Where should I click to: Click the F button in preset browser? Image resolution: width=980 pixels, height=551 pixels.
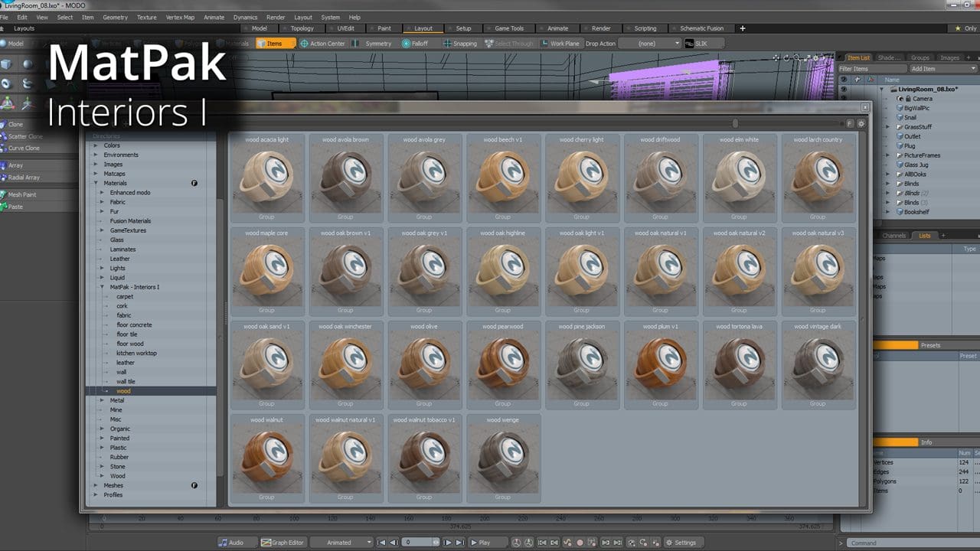[x=850, y=123]
